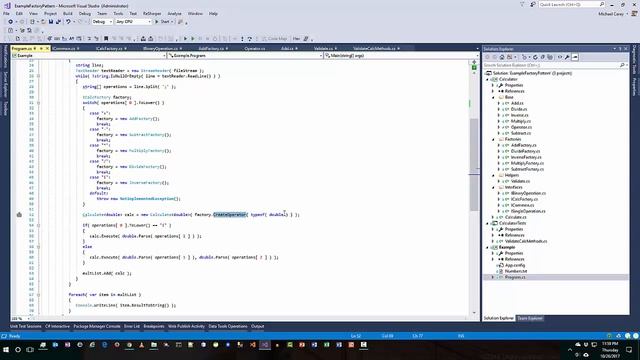Click the editor vertical scrollbar thumb
This screenshot has width=640, height=360.
pos(474,164)
